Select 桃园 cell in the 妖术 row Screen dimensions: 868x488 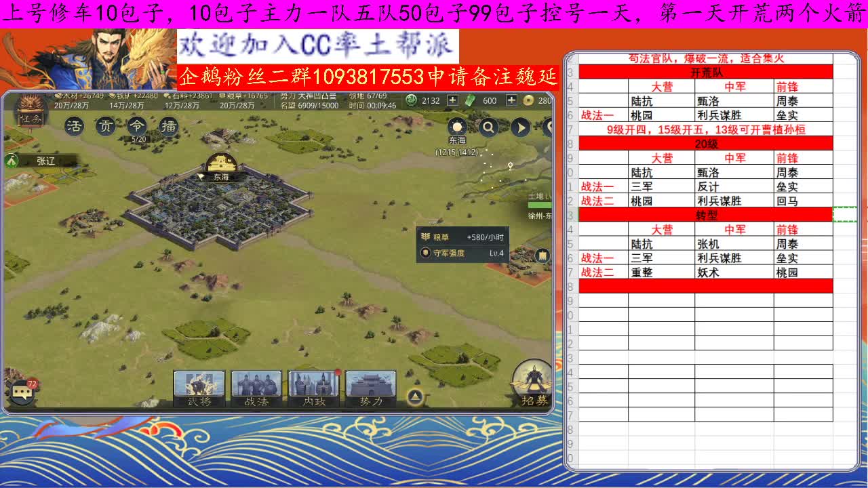(803, 272)
